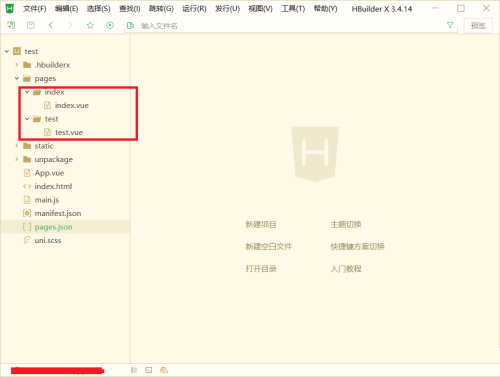This screenshot has width=500, height=377.
Task: Maximize the HBuilder X window
Action: coord(461,8)
